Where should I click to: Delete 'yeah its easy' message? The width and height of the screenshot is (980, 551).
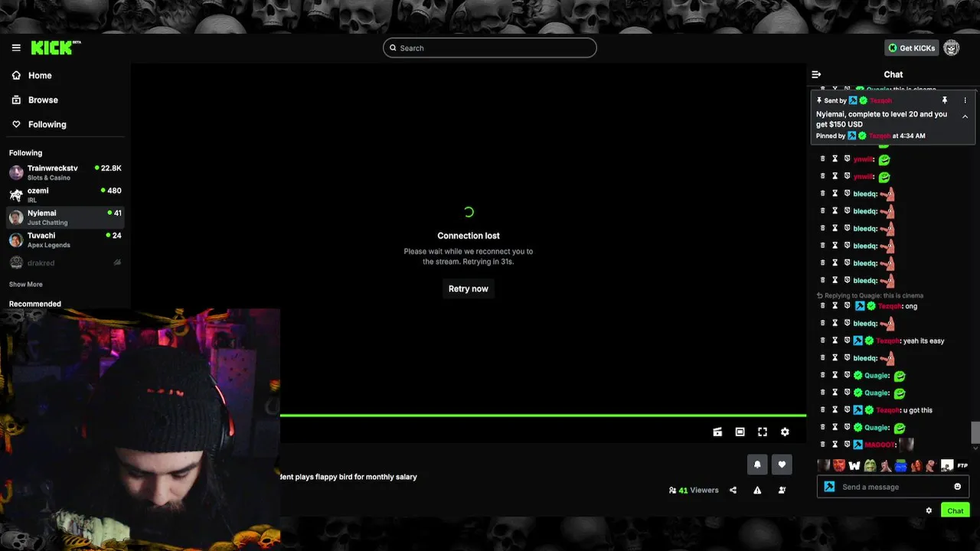click(x=823, y=341)
